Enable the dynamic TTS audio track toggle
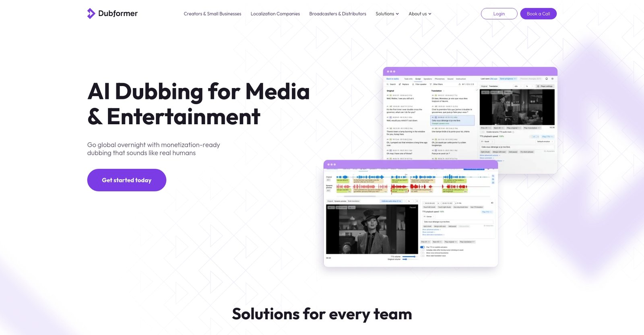Viewport: 644px width, 335px height. pyautogui.click(x=482, y=132)
